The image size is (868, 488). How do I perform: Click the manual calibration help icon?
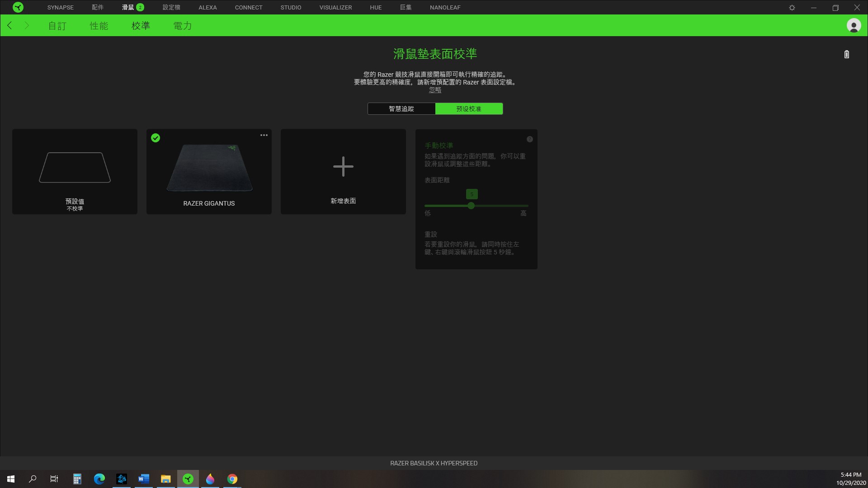click(x=530, y=139)
